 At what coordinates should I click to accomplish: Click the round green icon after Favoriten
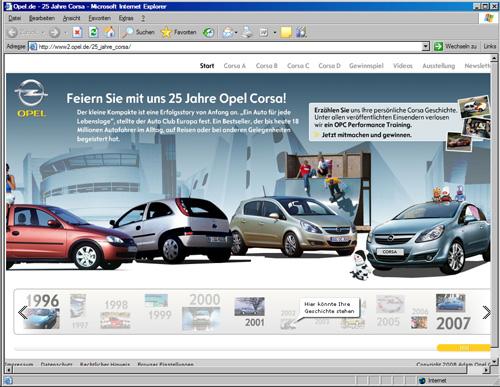point(209,32)
